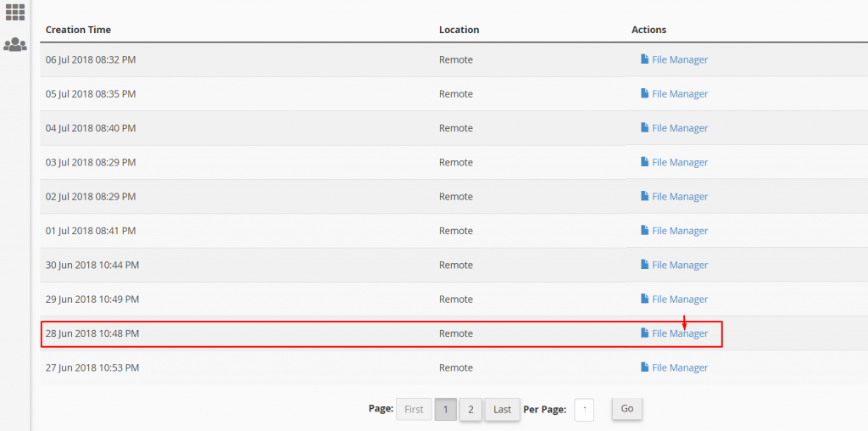Click file icon for 06 Jul 2018 backup
The image size is (868, 431).
[644, 59]
